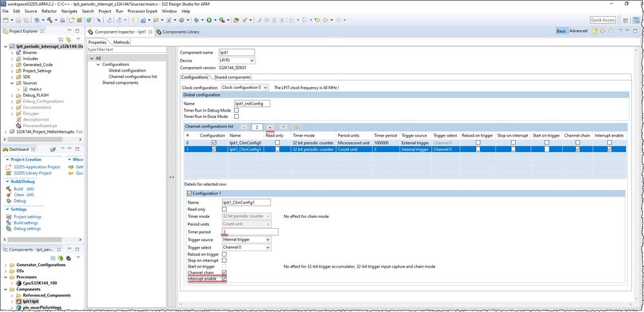Viewport: 644px width, 312px height.
Task: Click the Open Perspective icon near Quick Access
Action: click(x=625, y=20)
